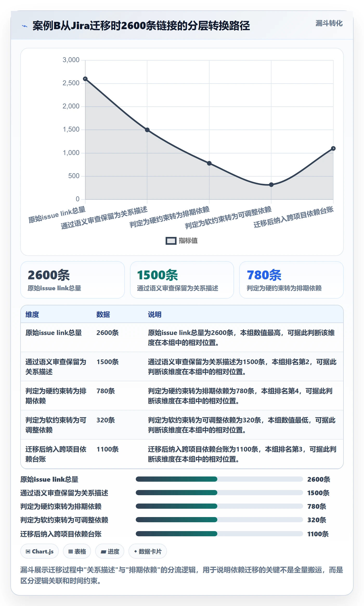Click the progress bar for 判定为硬约束转为排期依赖
This screenshot has width=364, height=606.
coord(219,506)
